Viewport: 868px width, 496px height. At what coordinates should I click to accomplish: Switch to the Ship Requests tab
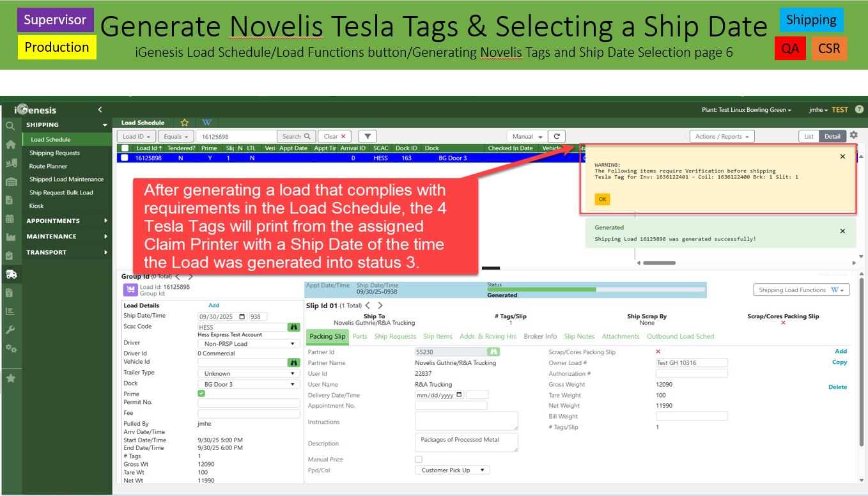pos(395,336)
